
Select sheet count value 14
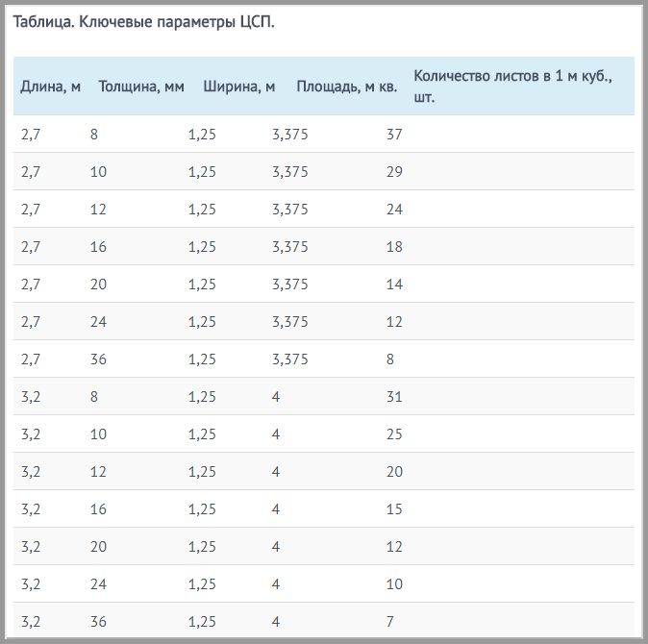394,285
